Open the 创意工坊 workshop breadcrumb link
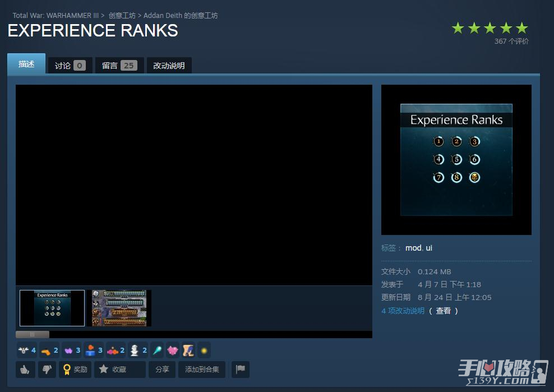554x392 pixels. click(x=122, y=16)
